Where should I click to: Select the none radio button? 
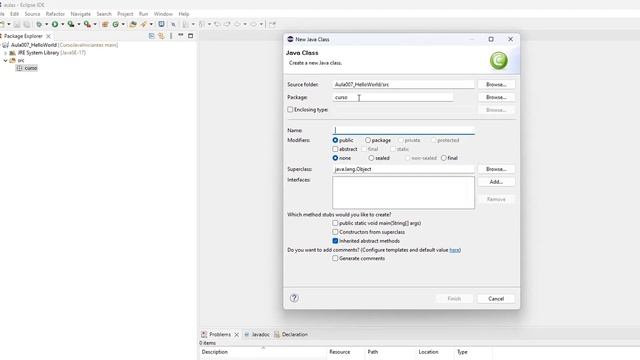335,158
